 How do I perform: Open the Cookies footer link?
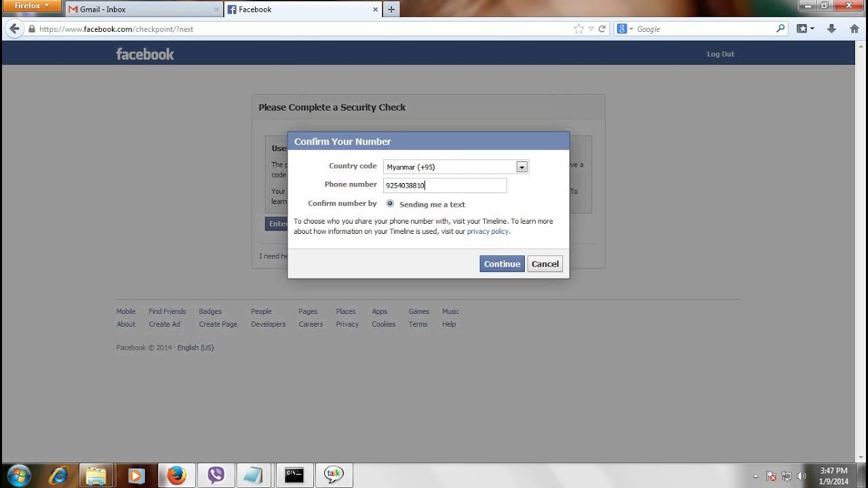tap(384, 325)
